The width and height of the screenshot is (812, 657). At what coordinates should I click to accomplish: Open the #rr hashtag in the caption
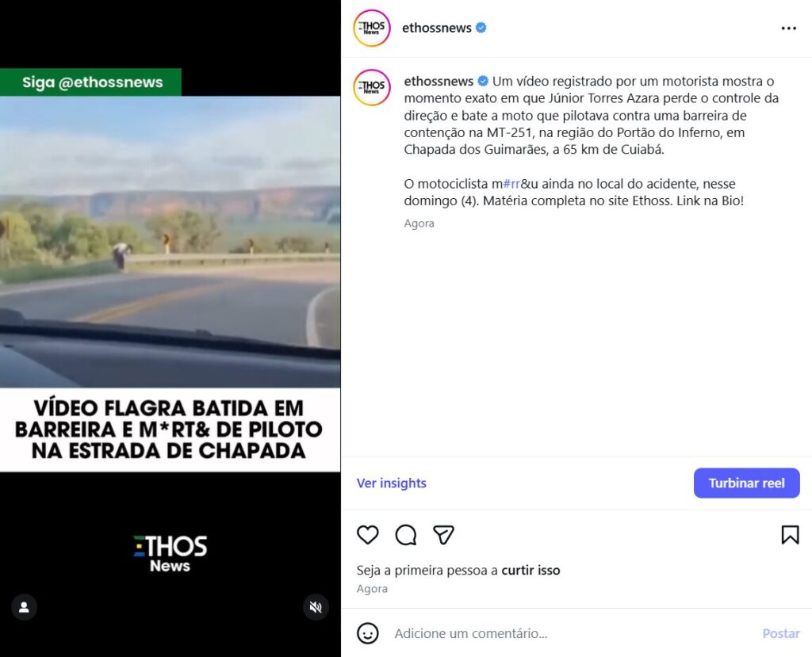[511, 184]
